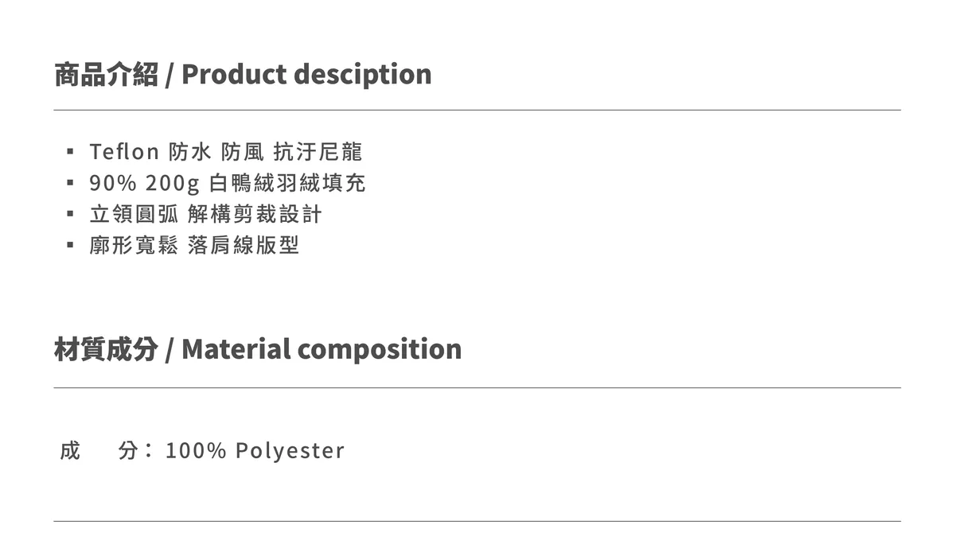955x560 pixels.
Task: Click the 廓形寬鬆 text
Action: (134, 245)
